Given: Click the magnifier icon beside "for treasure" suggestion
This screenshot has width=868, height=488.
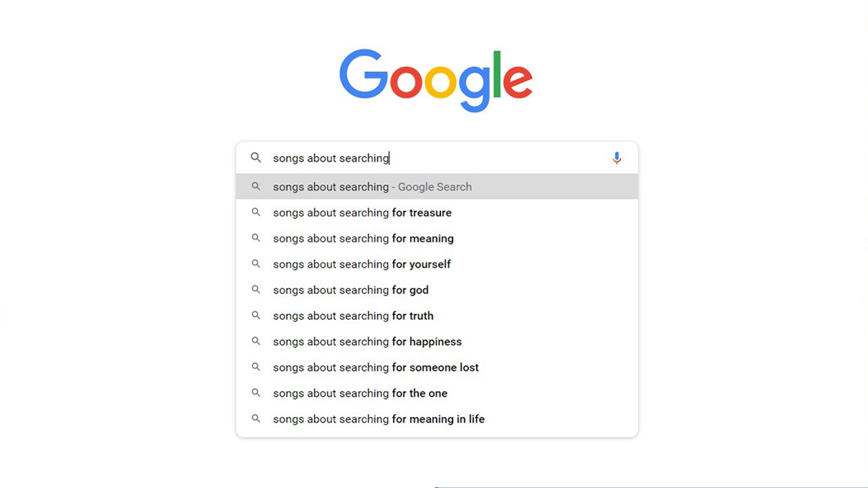Looking at the screenshot, I should pyautogui.click(x=255, y=212).
